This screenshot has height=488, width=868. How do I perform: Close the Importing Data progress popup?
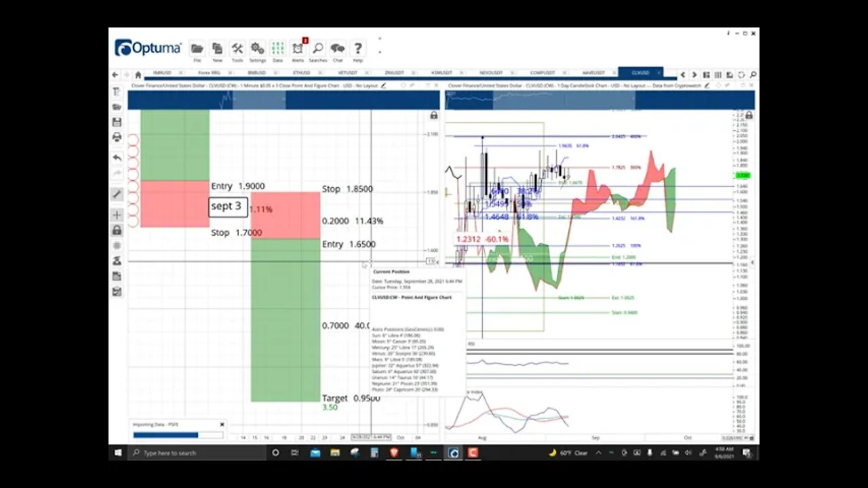coord(222,425)
